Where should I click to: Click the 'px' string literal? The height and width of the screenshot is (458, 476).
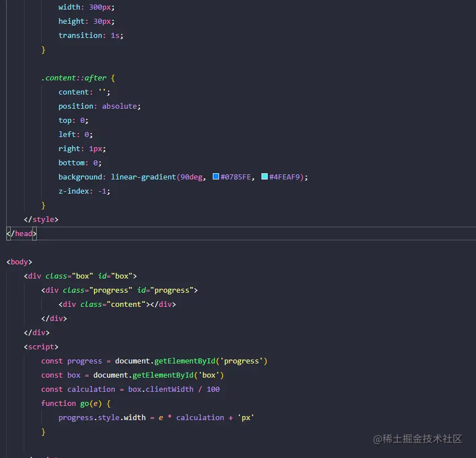coord(246,418)
